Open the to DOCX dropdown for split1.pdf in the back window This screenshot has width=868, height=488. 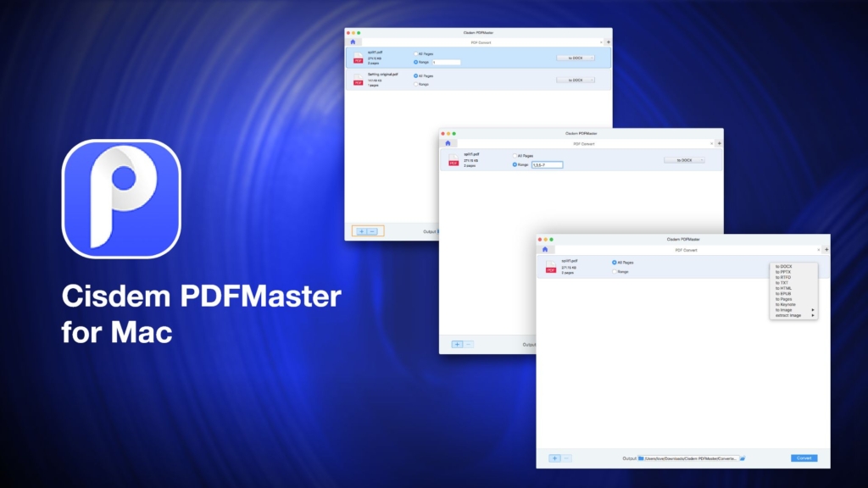click(x=576, y=58)
